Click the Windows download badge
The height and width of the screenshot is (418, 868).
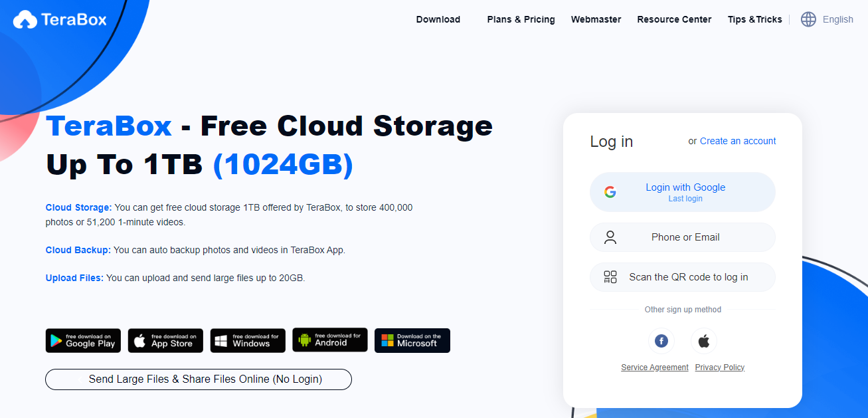click(x=248, y=340)
